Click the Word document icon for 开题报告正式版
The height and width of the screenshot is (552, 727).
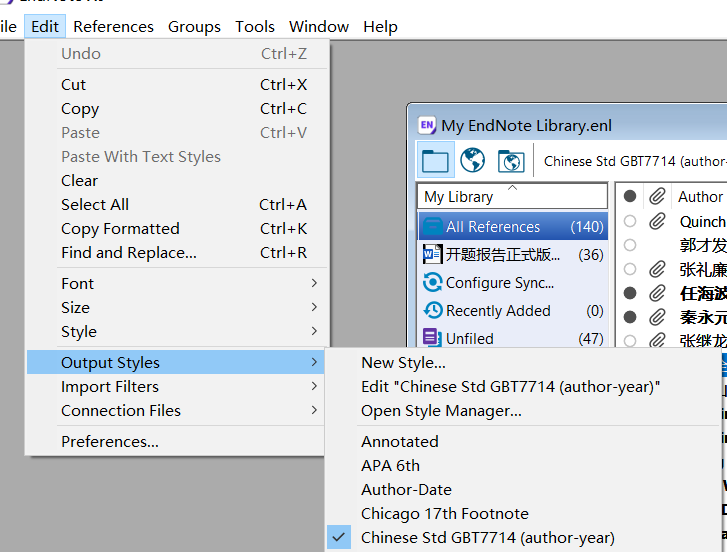click(433, 254)
